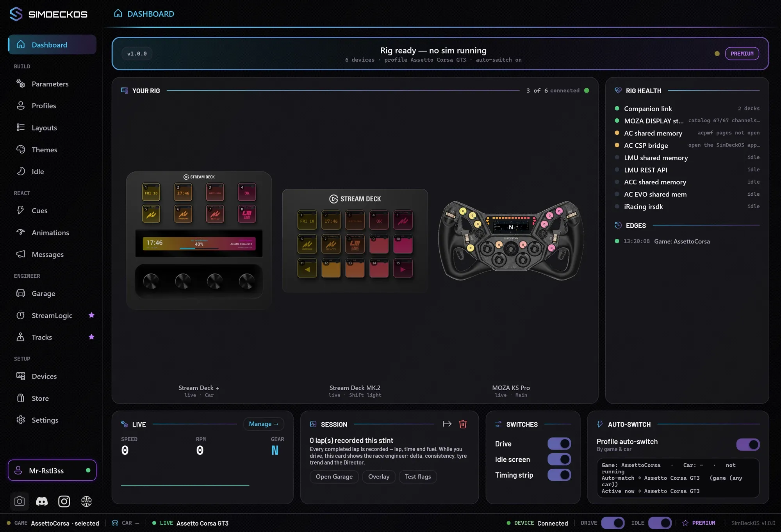Screen dimensions: 781x532
Task: Open the Layouts section
Action: click(52, 127)
